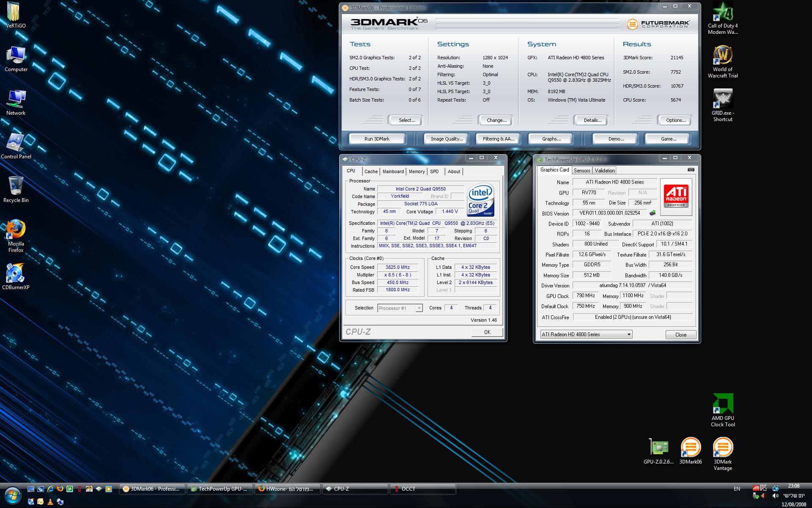The image size is (812, 508).
Task: Click the Kaspersky tray icon
Action: click(x=763, y=488)
